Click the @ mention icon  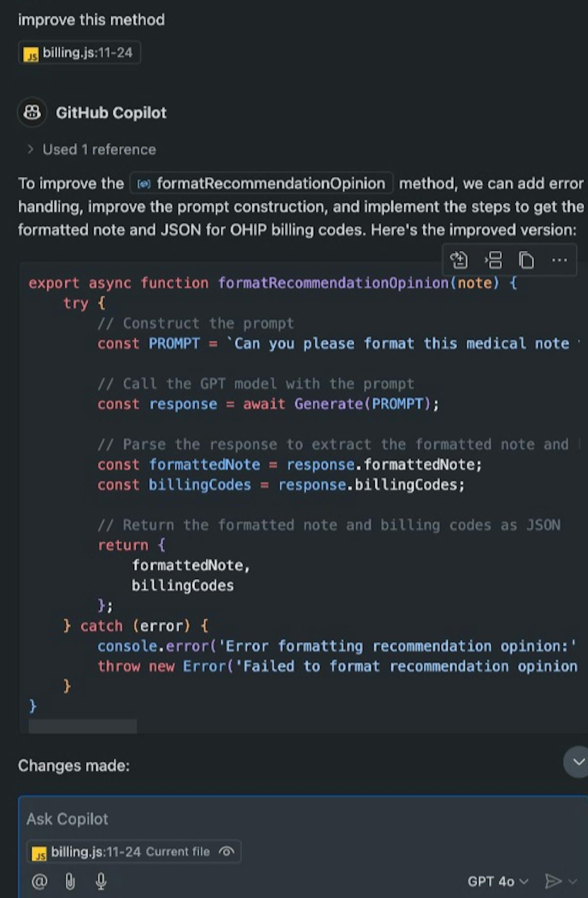click(39, 881)
